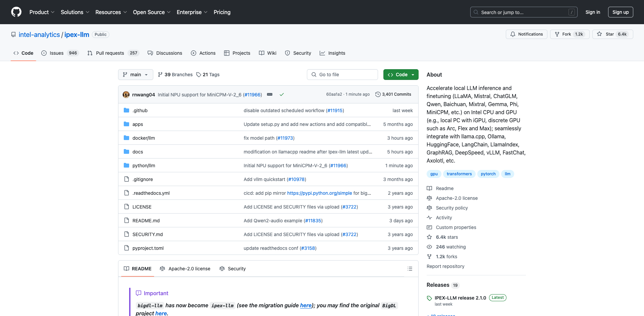Open the Open Source dropdown menu
The width and height of the screenshot is (644, 316).
tap(152, 12)
